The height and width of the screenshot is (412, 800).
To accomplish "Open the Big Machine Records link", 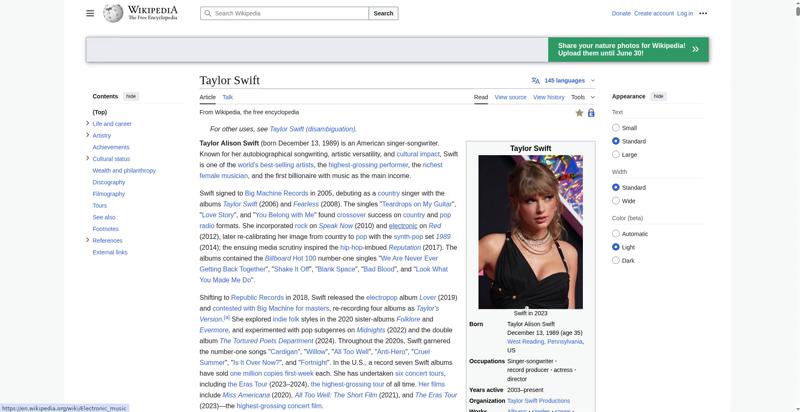I will (277, 193).
